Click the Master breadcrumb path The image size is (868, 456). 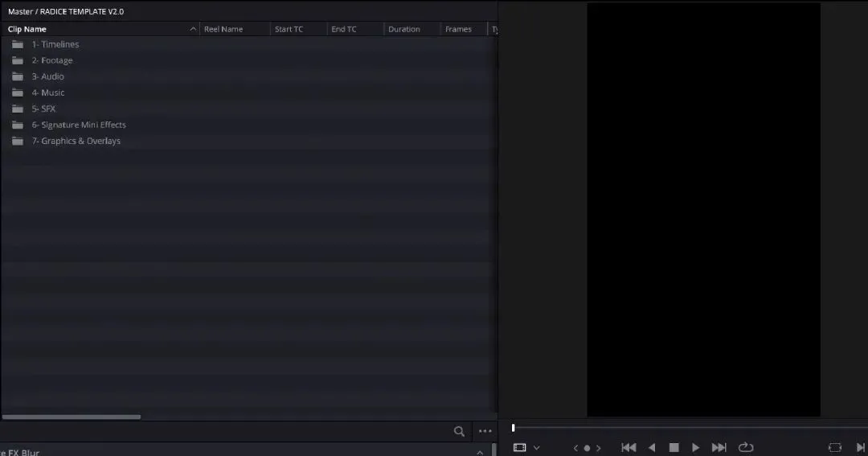tap(20, 11)
